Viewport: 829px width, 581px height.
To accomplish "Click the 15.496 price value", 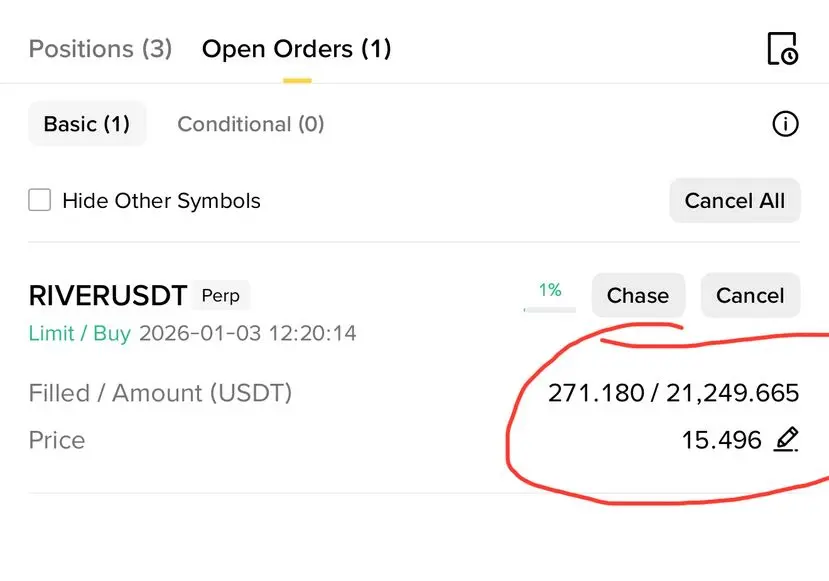I will (x=721, y=440).
